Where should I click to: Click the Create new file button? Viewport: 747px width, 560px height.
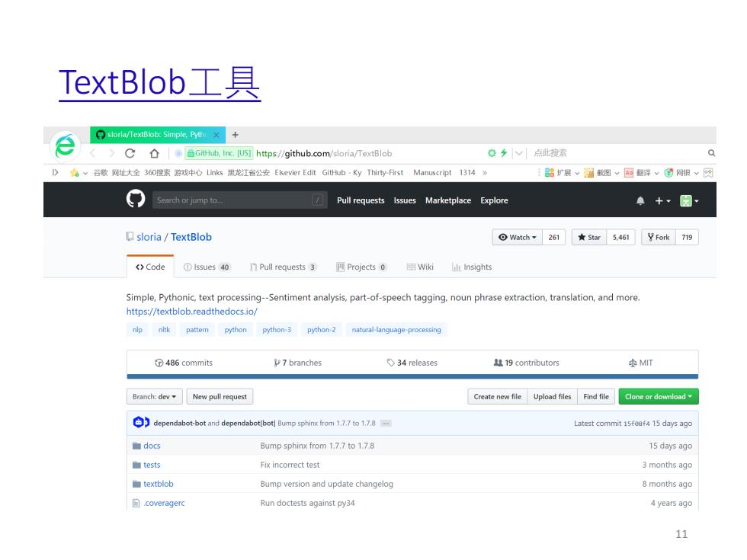(497, 397)
